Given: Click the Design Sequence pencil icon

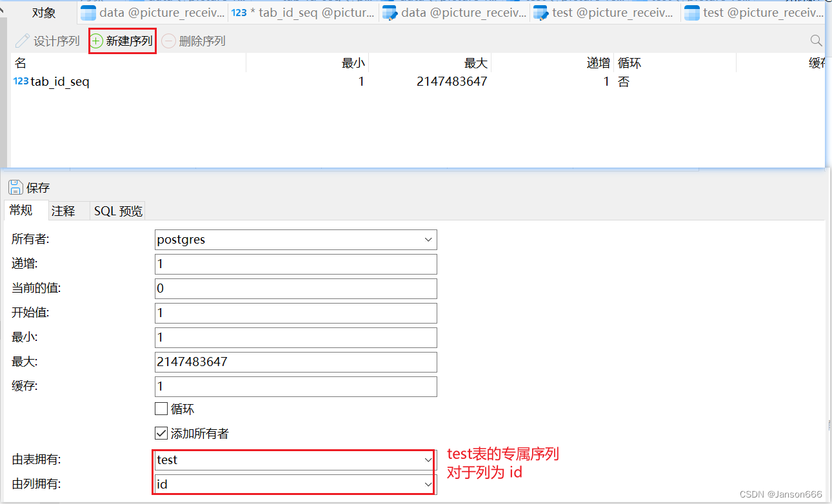Looking at the screenshot, I should point(23,41).
